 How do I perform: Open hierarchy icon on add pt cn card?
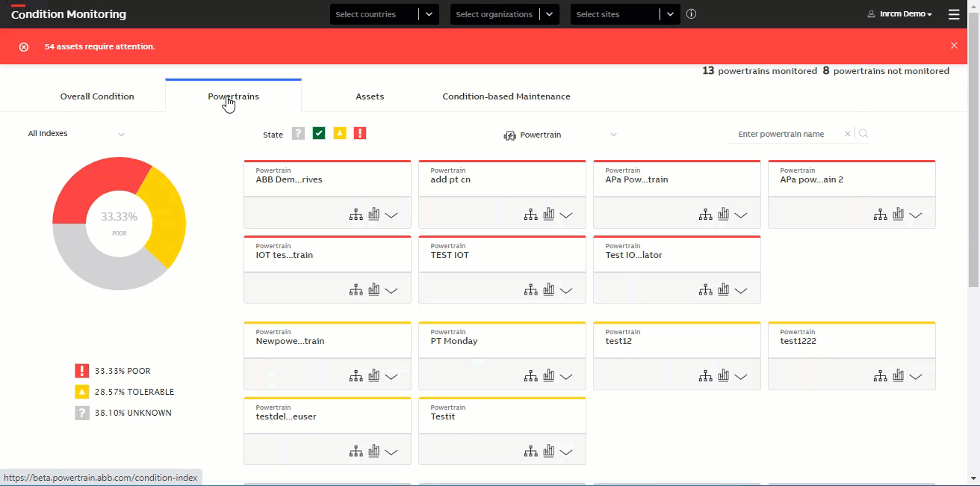coord(530,215)
